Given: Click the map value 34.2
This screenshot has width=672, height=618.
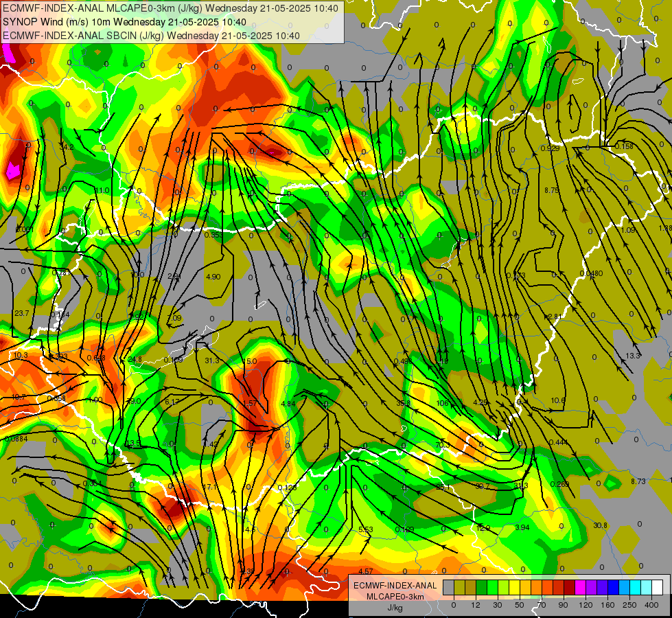Looking at the screenshot, I should [x=67, y=147].
